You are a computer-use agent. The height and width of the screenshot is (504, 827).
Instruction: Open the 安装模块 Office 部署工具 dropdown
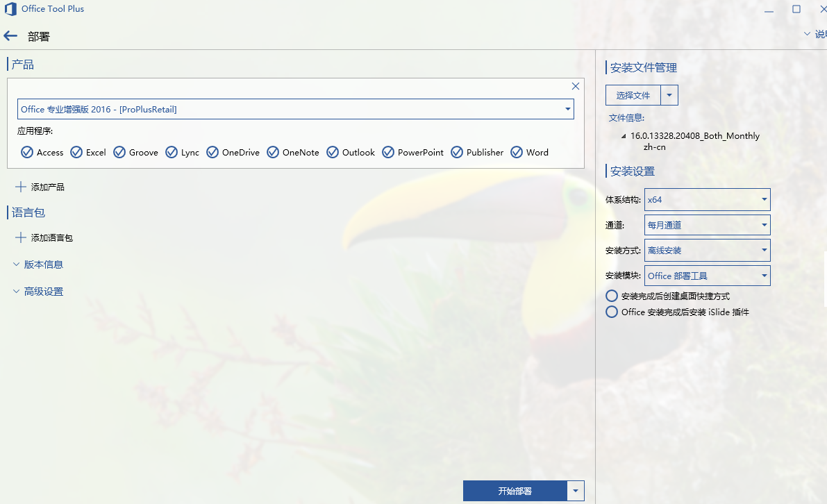pos(708,276)
